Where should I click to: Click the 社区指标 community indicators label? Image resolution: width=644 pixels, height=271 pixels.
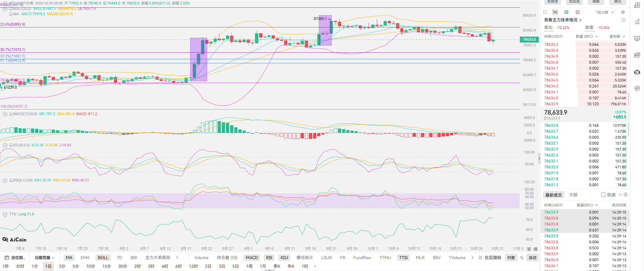tap(493, 258)
